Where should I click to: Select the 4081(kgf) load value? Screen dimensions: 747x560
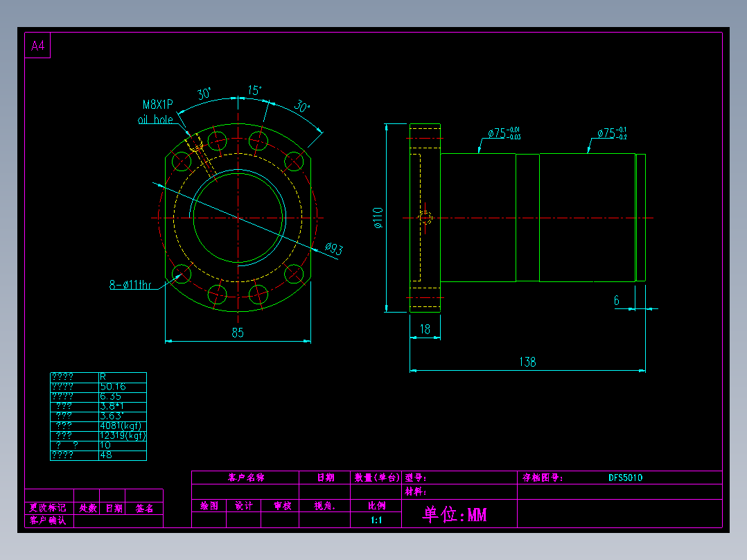click(x=121, y=426)
